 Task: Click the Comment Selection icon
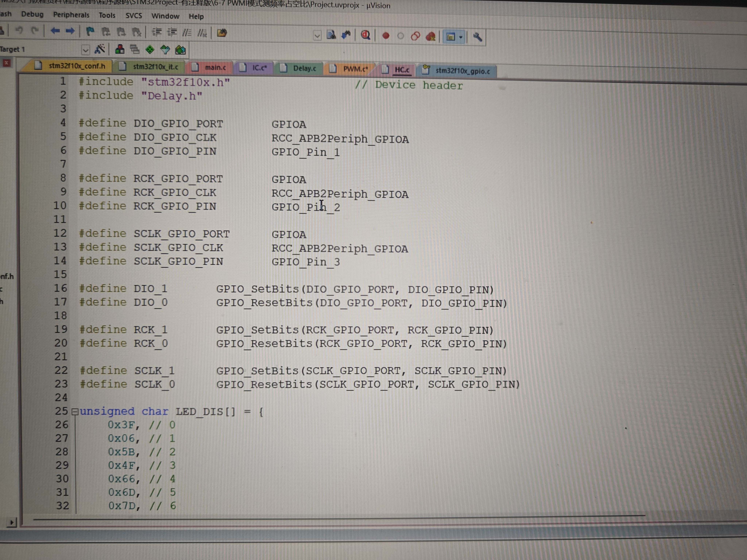click(x=187, y=32)
